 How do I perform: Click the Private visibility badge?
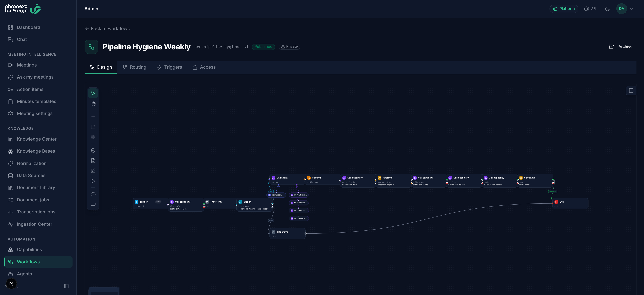pyautogui.click(x=289, y=47)
